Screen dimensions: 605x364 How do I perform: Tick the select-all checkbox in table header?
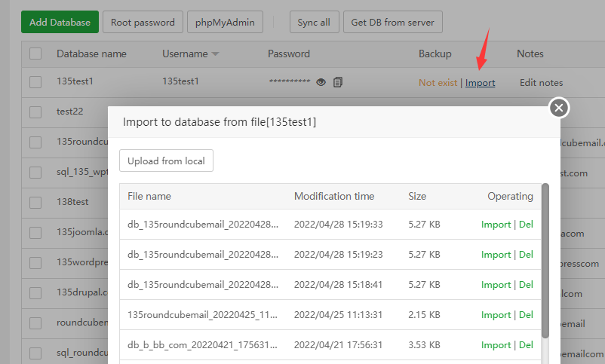(x=35, y=54)
